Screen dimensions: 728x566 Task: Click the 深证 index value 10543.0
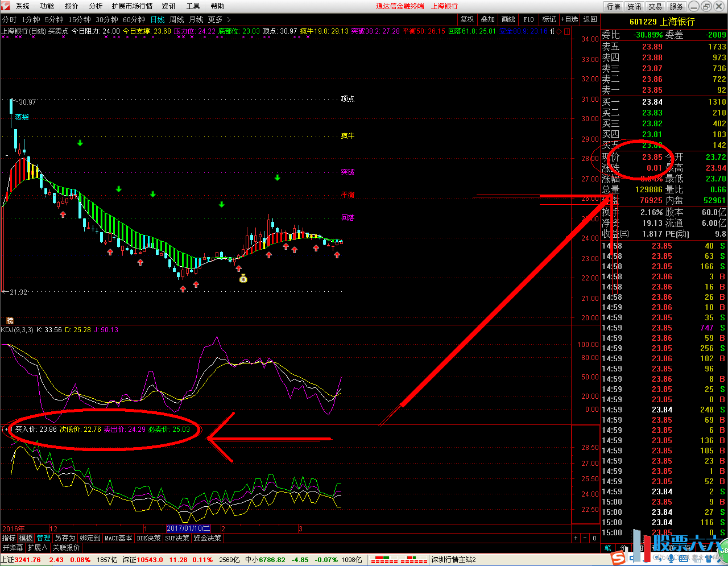(150, 560)
